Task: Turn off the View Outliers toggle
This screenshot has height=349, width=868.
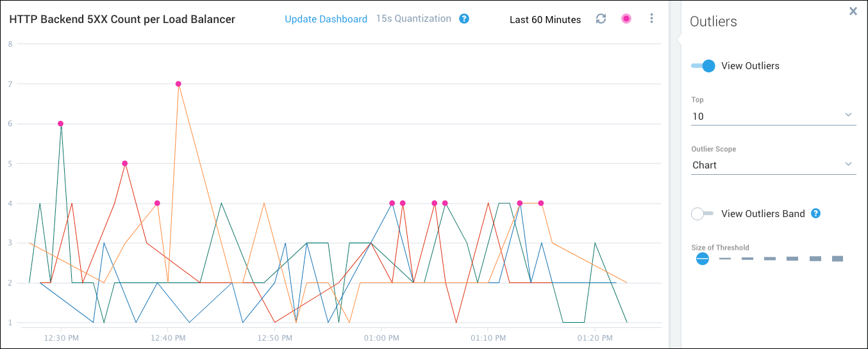Action: tap(703, 65)
